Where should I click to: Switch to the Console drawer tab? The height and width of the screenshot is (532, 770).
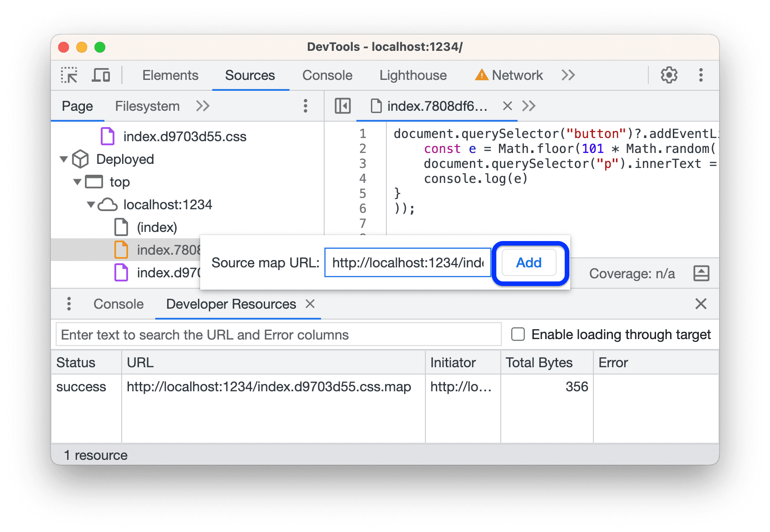tap(118, 304)
